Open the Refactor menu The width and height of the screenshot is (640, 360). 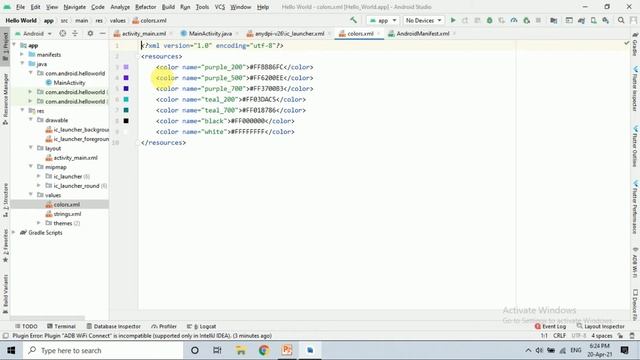point(146,7)
